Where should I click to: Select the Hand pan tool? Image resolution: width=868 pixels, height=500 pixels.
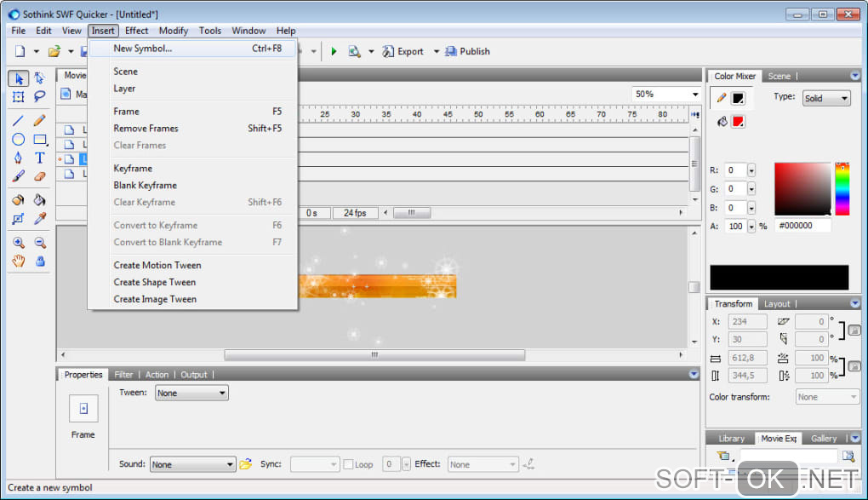(x=18, y=261)
